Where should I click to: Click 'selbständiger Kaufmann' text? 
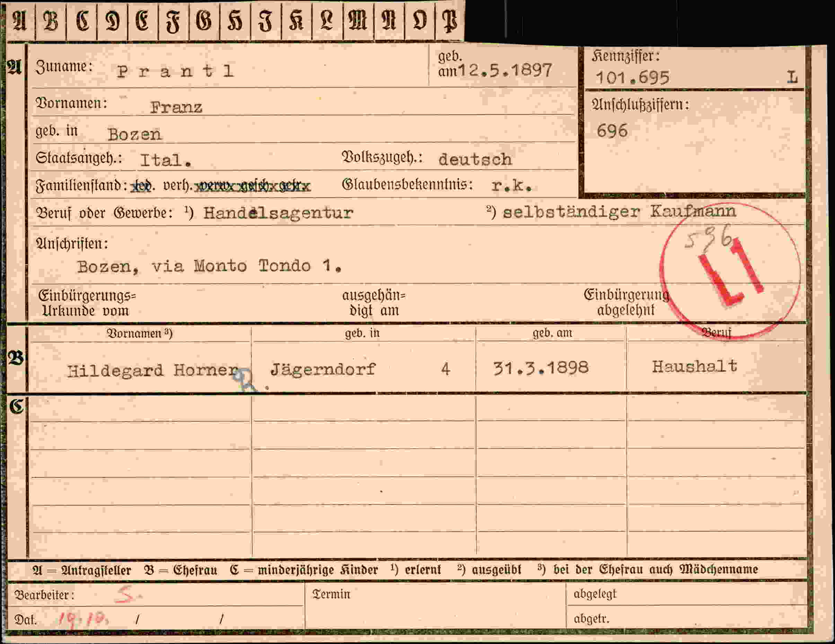[x=619, y=212]
